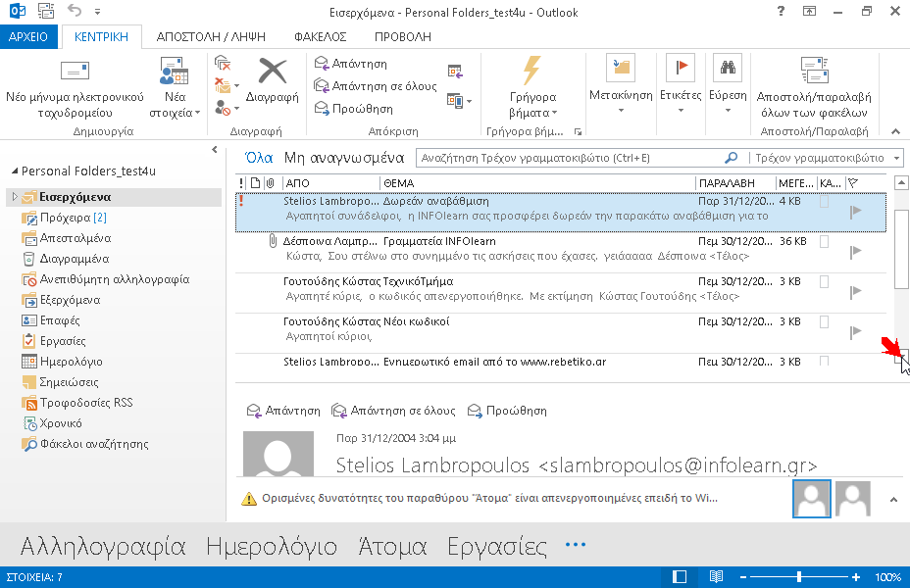Sort by the importance exclamation column

click(241, 183)
